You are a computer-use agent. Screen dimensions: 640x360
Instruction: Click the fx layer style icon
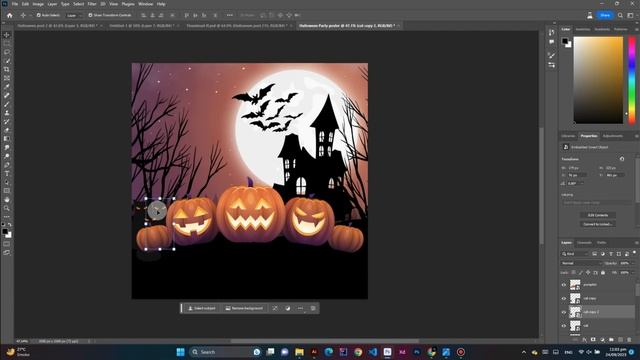point(584,340)
